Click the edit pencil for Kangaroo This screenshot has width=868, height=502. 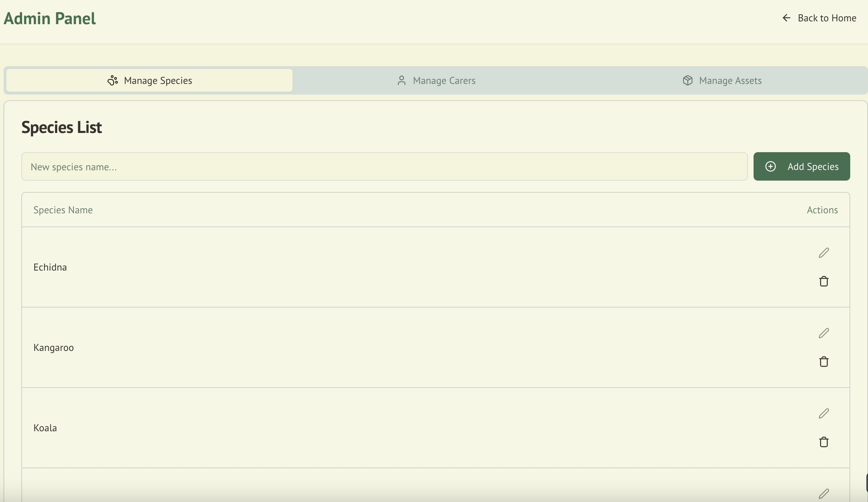tap(824, 333)
